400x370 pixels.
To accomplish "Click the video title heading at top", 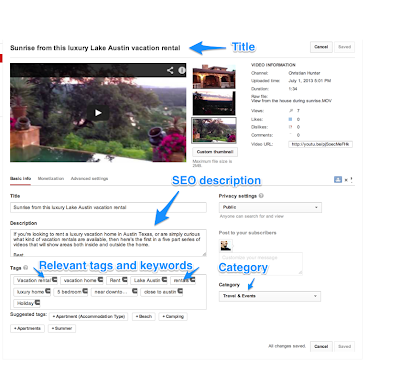I will pyautogui.click(x=95, y=48).
